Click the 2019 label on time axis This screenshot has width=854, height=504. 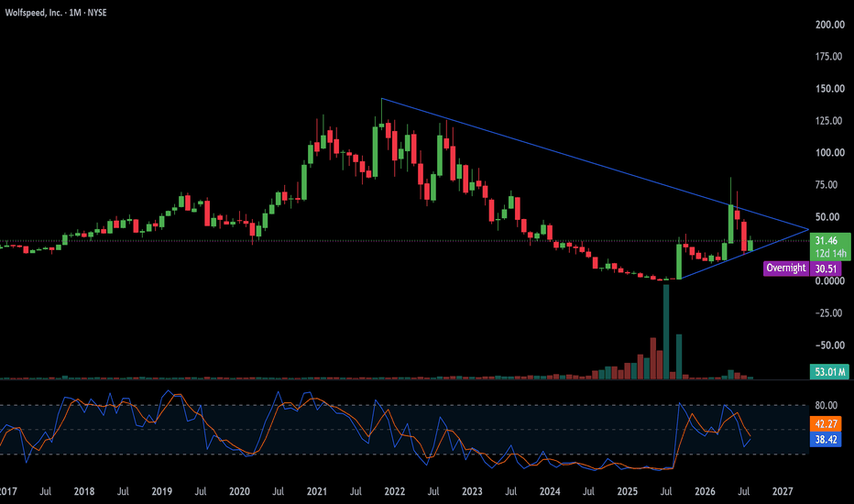(x=162, y=491)
